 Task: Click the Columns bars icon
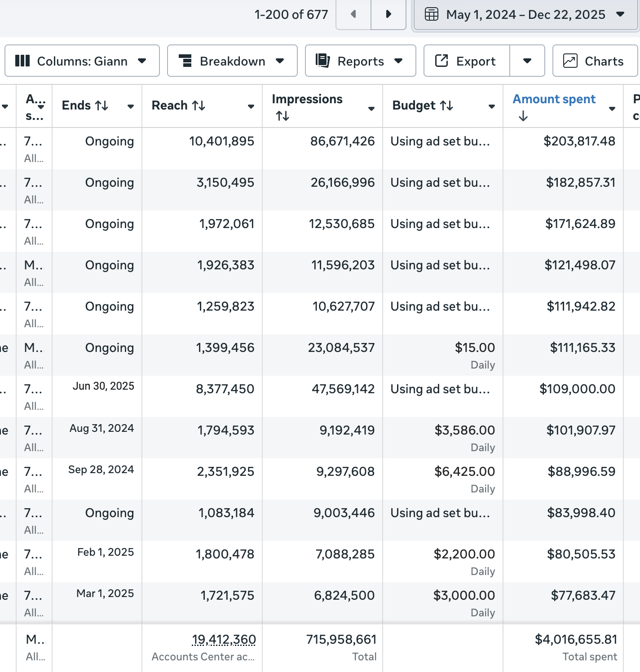(22, 61)
